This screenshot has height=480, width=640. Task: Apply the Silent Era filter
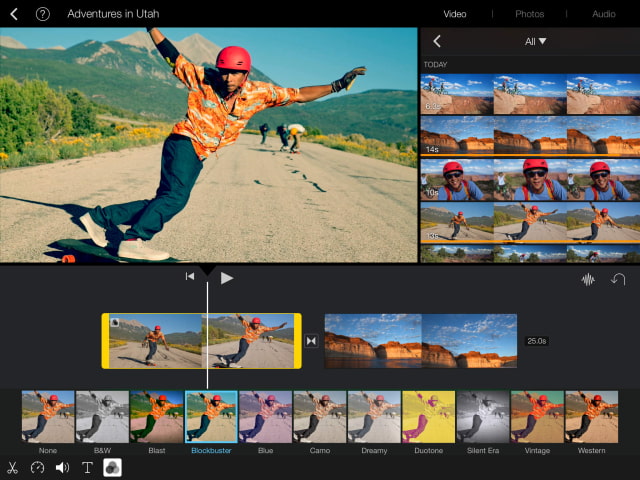pos(483,417)
